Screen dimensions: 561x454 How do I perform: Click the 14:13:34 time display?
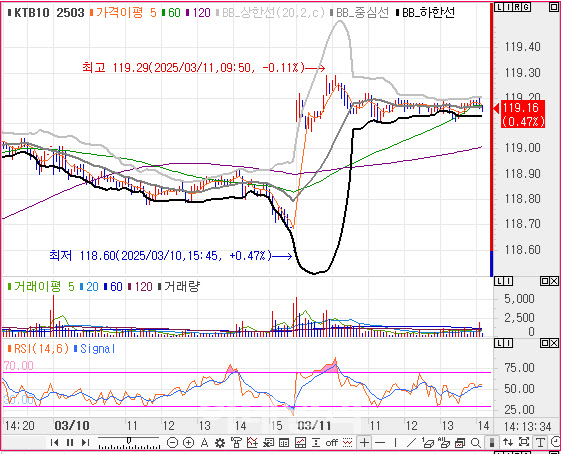coord(527,426)
